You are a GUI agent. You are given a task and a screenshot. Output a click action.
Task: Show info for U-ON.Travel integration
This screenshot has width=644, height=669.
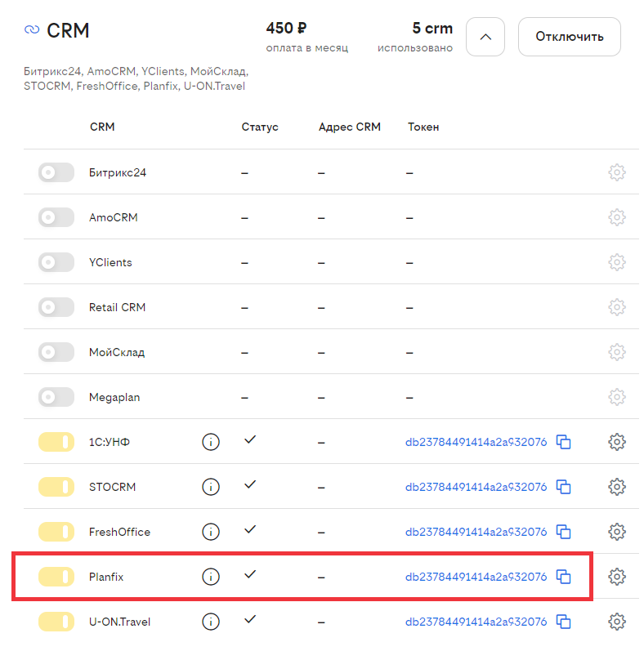(x=211, y=622)
